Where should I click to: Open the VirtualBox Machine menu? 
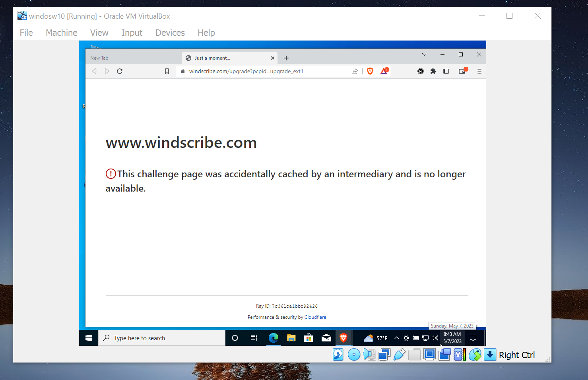62,33
